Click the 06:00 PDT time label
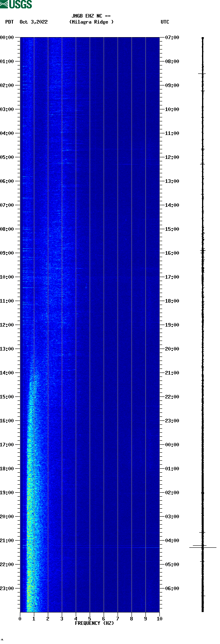 (x=7, y=181)
